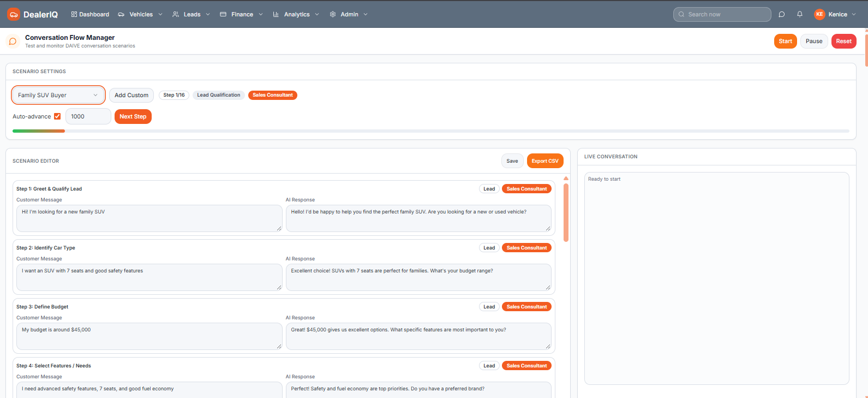868x398 pixels.
Task: Expand the Analytics menu chevron
Action: coord(317,14)
